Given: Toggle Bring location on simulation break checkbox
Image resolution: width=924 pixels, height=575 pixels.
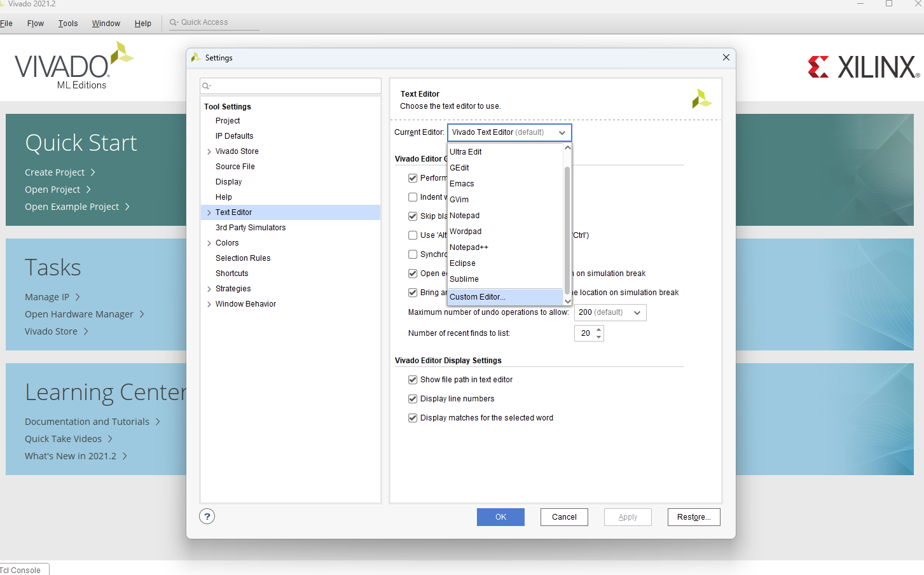Looking at the screenshot, I should [x=413, y=293].
